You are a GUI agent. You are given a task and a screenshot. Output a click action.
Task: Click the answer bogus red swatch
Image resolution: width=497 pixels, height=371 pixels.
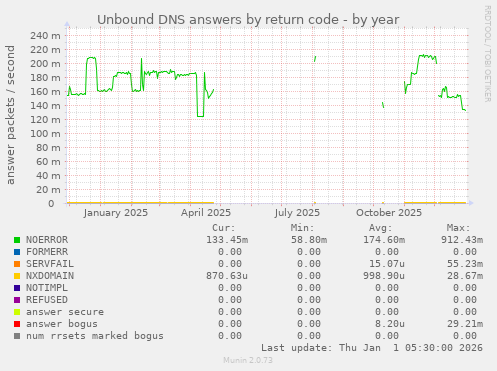17,324
